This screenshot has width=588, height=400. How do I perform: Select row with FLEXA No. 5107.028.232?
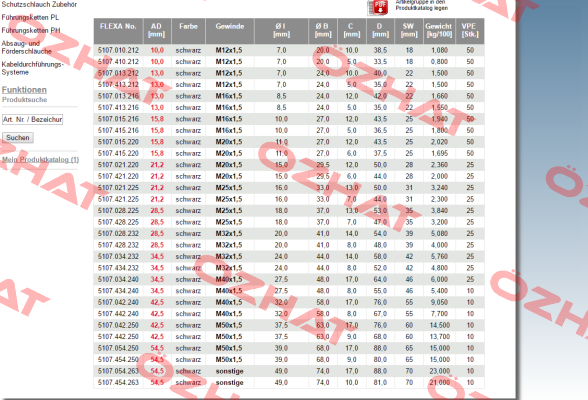289,234
